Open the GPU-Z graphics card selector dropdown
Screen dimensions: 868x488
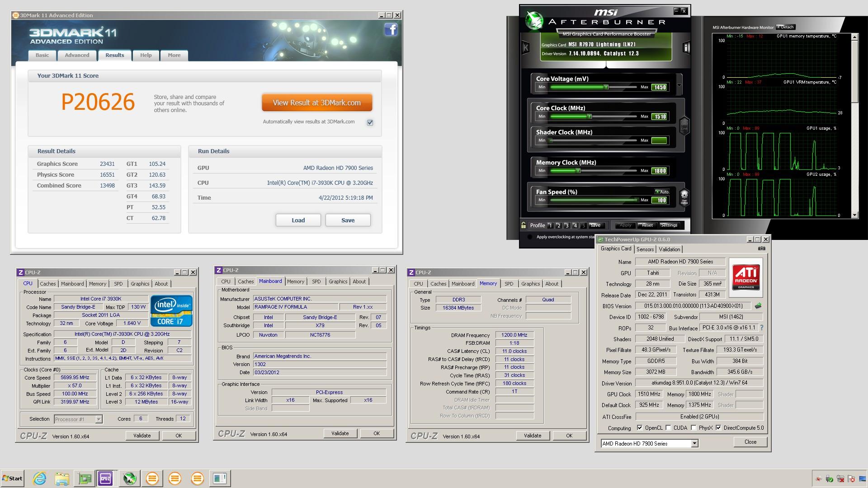point(694,443)
